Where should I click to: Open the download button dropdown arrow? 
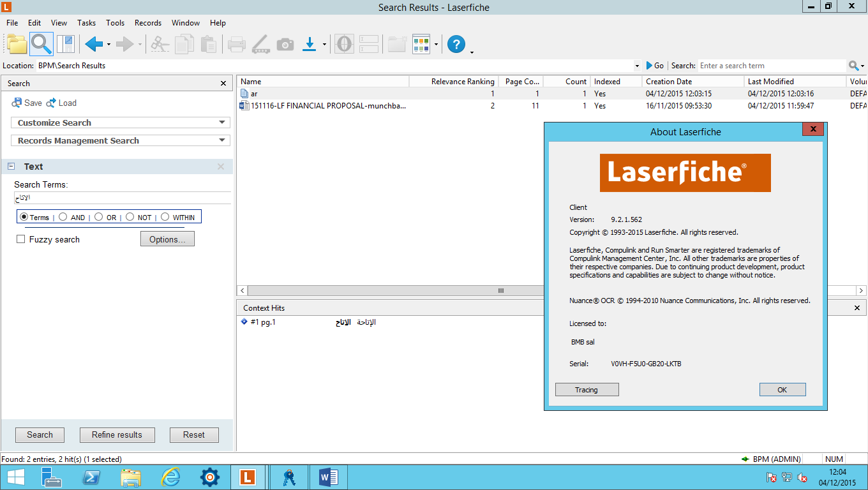click(324, 45)
